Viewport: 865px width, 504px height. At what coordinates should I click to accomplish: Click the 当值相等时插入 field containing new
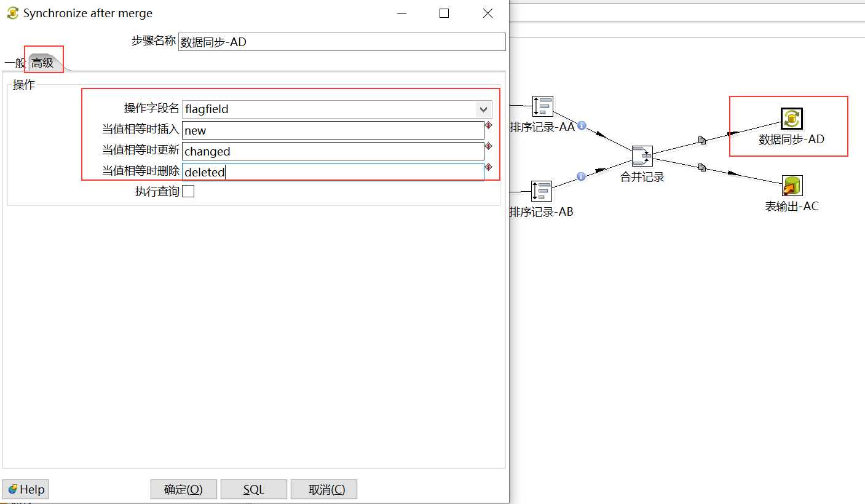tap(333, 130)
